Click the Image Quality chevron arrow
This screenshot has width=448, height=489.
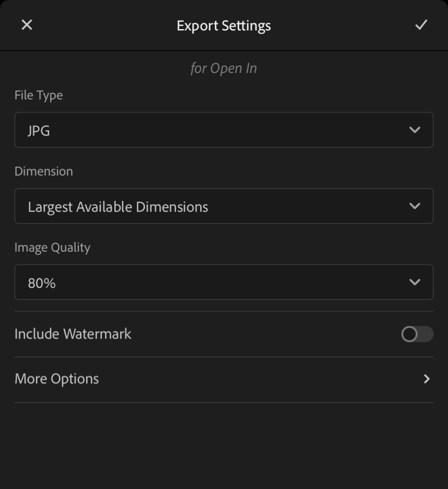click(415, 282)
